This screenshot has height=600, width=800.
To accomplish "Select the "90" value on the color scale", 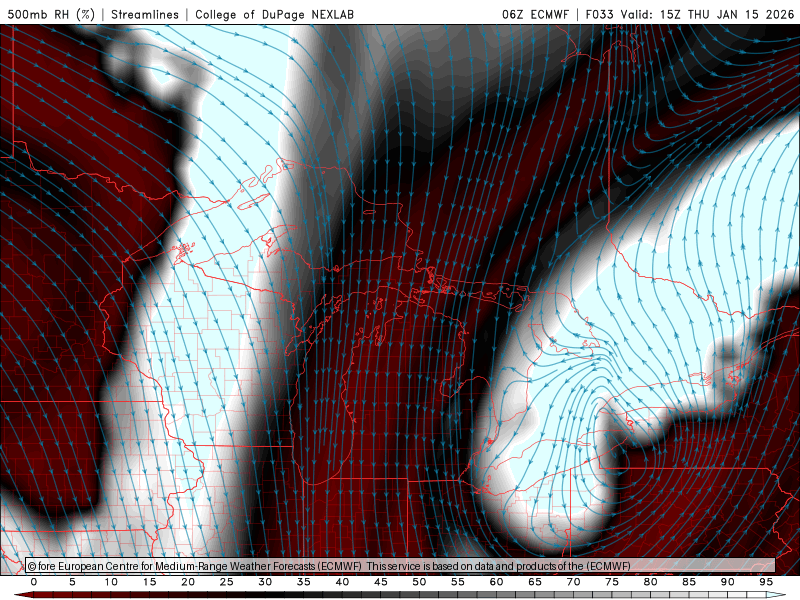I will click(x=728, y=582).
